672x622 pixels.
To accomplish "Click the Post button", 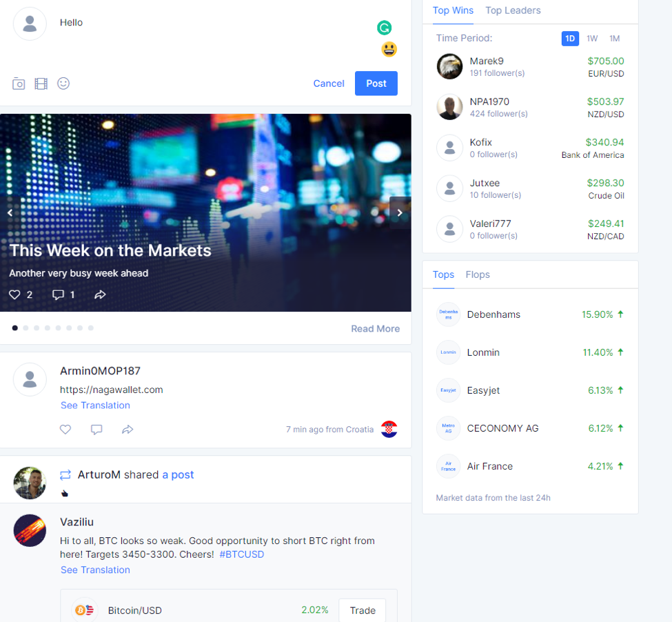I will (x=376, y=83).
